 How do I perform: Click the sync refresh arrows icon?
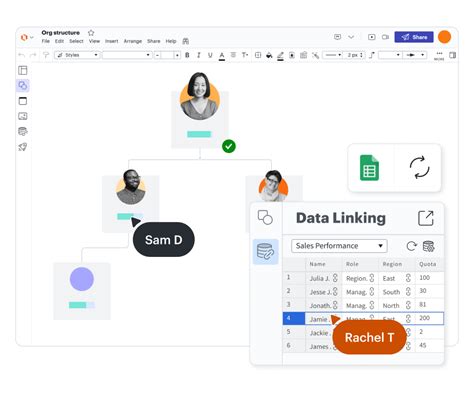(419, 167)
